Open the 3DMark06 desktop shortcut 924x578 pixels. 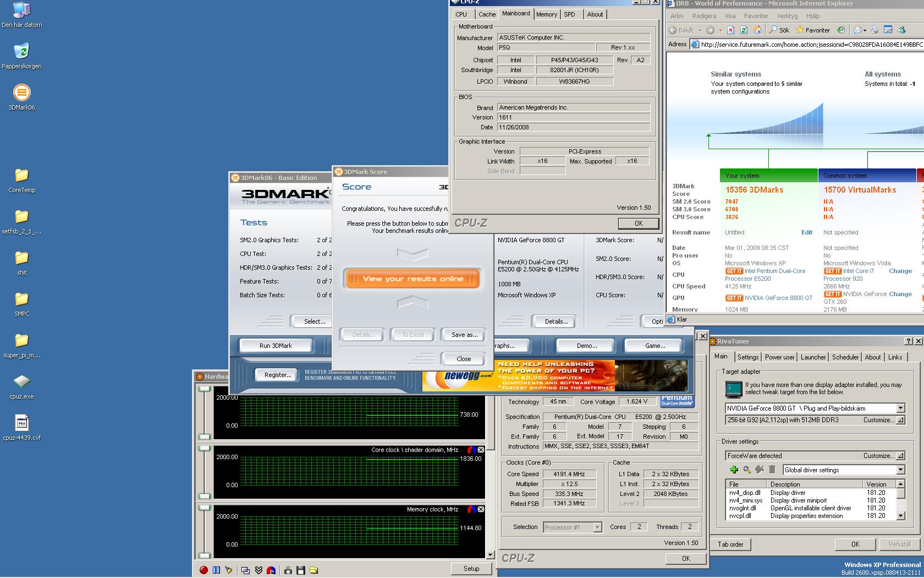click(x=21, y=97)
